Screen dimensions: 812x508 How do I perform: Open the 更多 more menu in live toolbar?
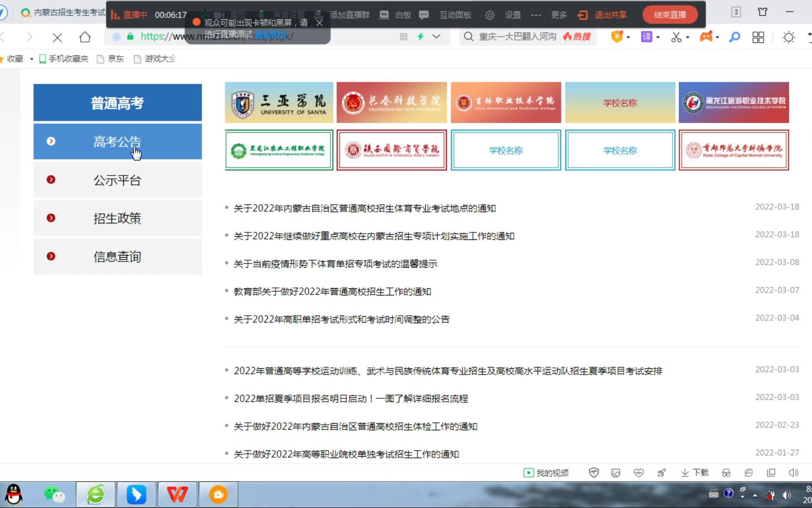[x=558, y=15]
